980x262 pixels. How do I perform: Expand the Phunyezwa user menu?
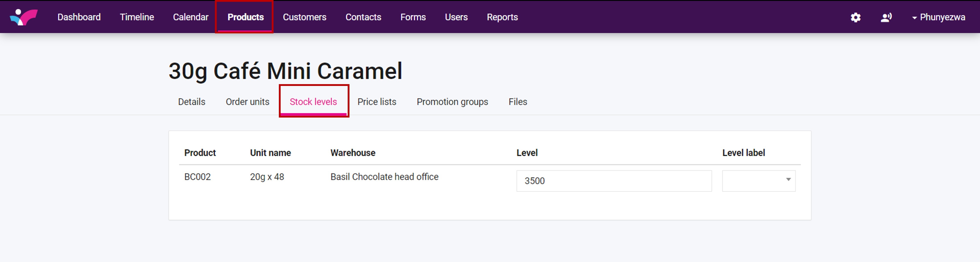[938, 18]
